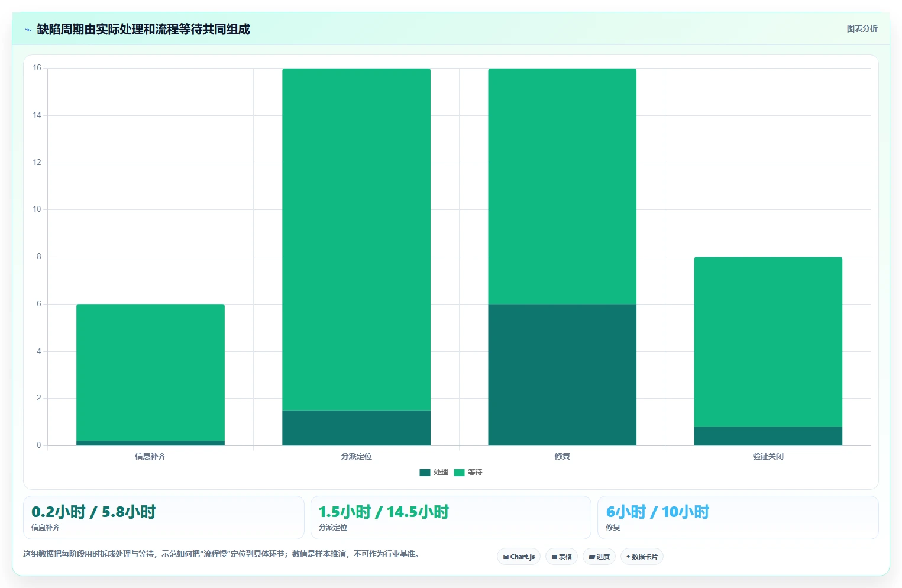Click the 修复 caption under third card

pyautogui.click(x=613, y=528)
